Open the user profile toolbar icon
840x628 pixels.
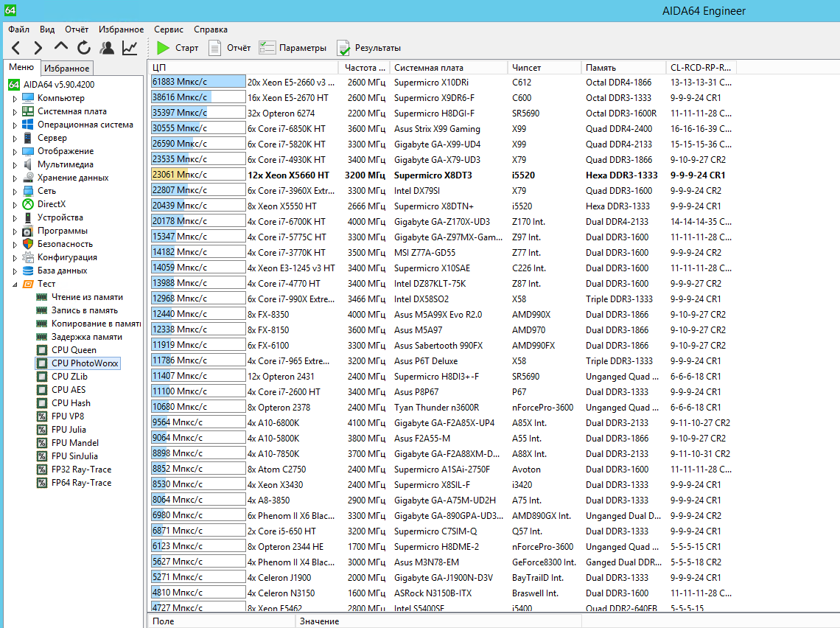pos(107,48)
